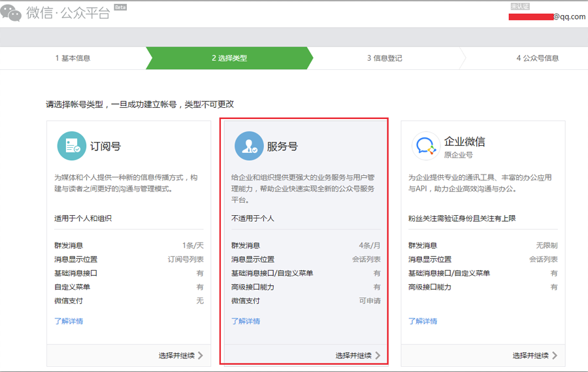The image size is (588, 372).
Task: Select step 2 选择类型
Action: (x=229, y=58)
